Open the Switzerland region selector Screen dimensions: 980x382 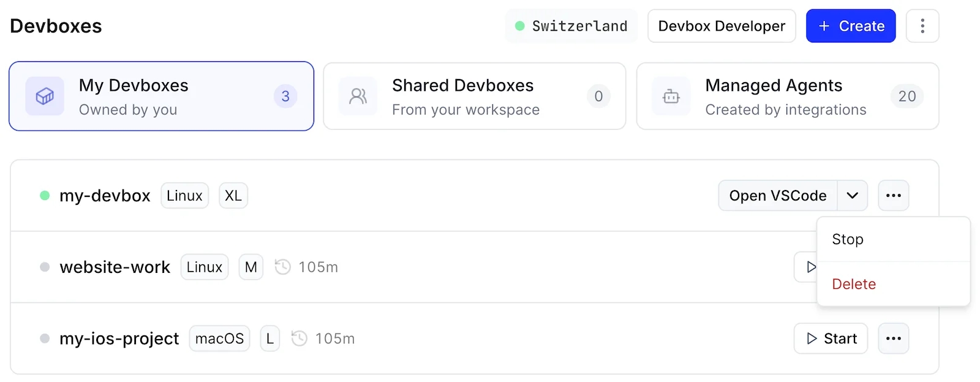click(571, 26)
